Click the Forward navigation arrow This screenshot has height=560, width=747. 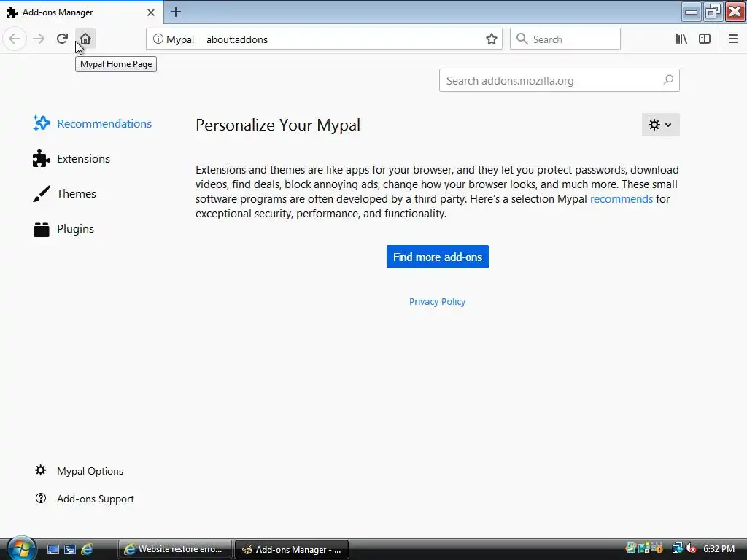click(x=39, y=39)
